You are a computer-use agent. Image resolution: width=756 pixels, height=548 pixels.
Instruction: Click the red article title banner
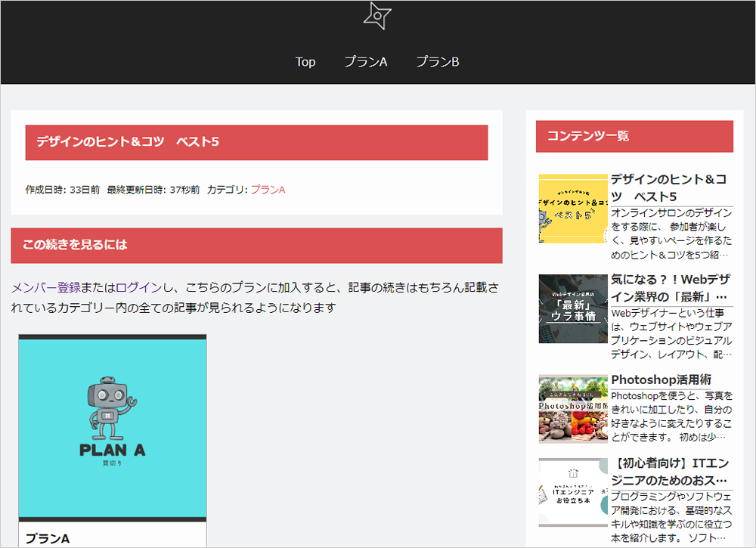pos(256,142)
